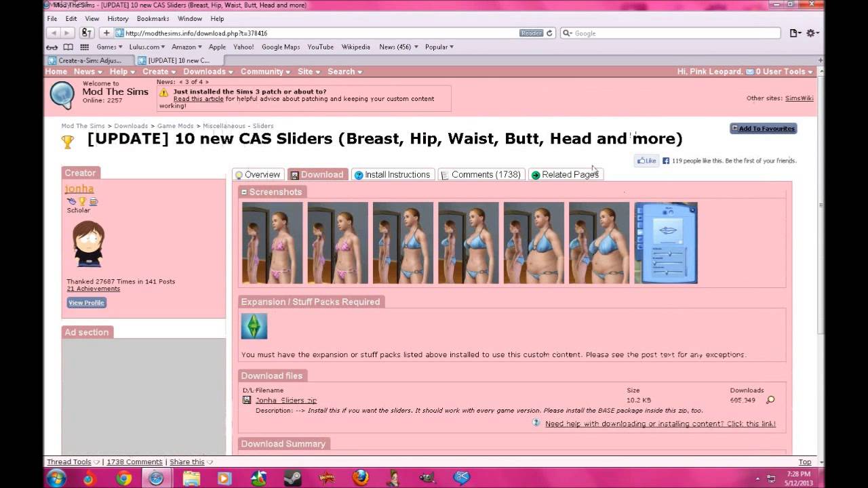Open the CAS slider panel screenshot thumbnail
Image resolution: width=868 pixels, height=488 pixels.
coord(665,243)
